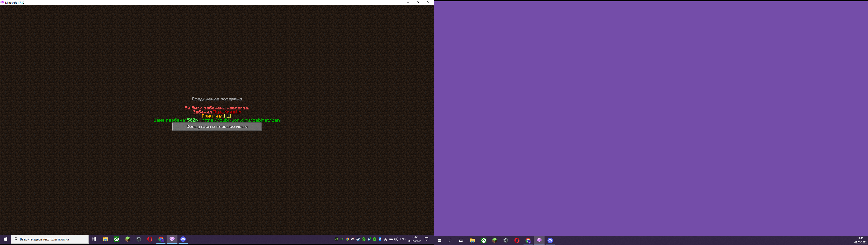Click the 'Вернуться в главное меню' button
This screenshot has height=245, width=868.
[x=217, y=127]
